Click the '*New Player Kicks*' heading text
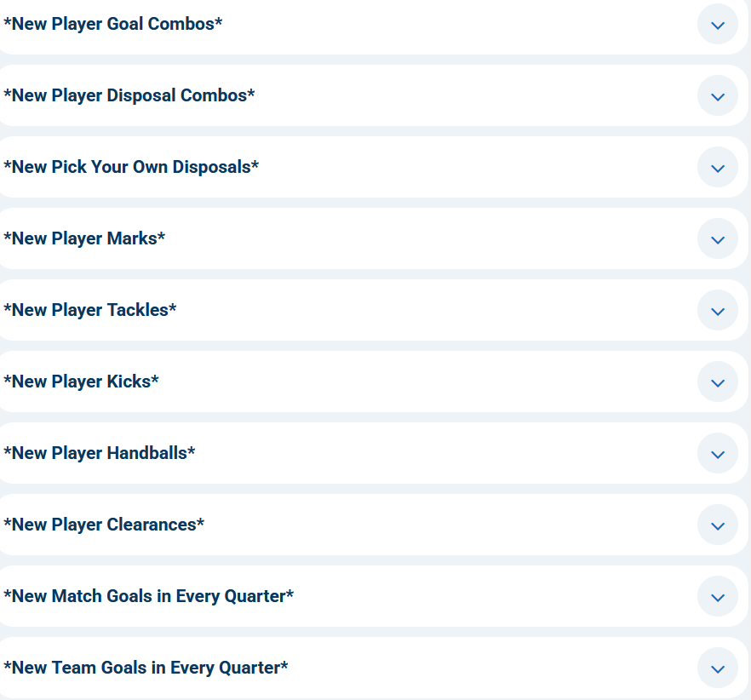 click(x=81, y=382)
